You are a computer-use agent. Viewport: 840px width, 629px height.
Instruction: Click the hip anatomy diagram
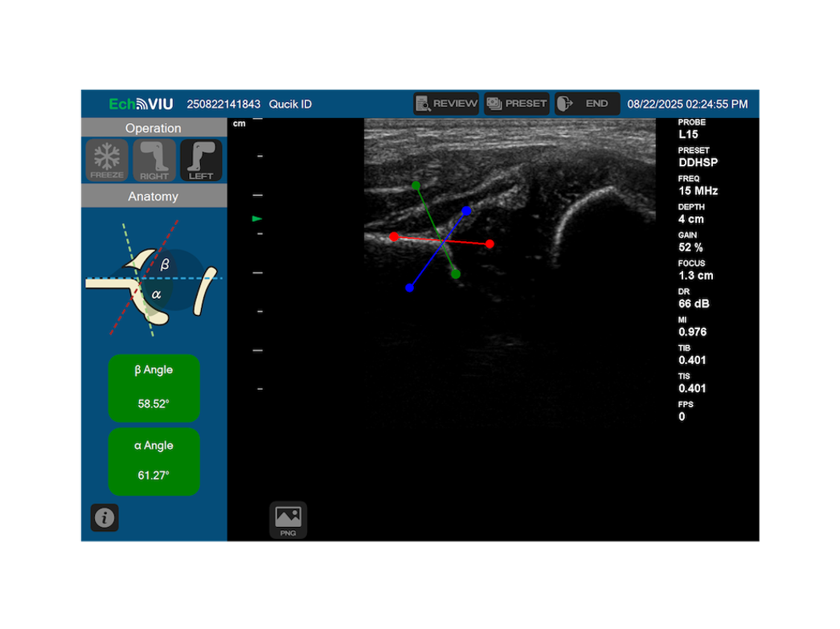coord(153,279)
